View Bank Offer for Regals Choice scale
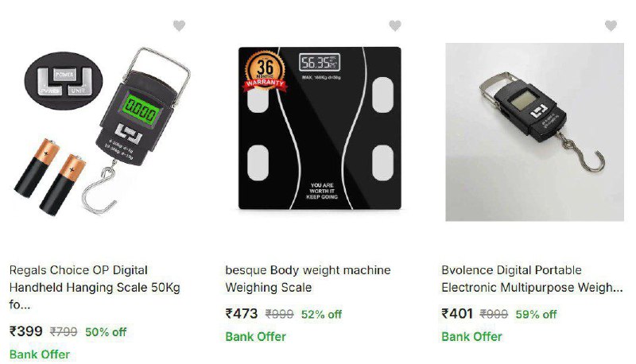Screen dimensions: 636x364 [39, 354]
